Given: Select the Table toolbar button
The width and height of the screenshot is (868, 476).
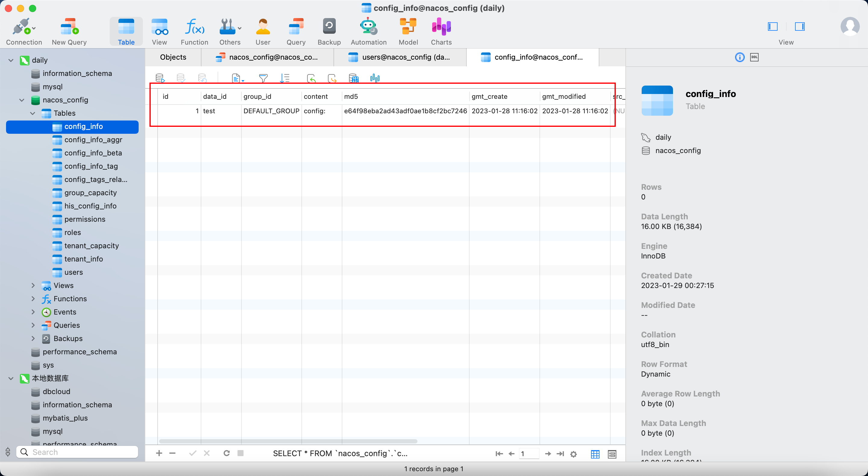Looking at the screenshot, I should (126, 31).
